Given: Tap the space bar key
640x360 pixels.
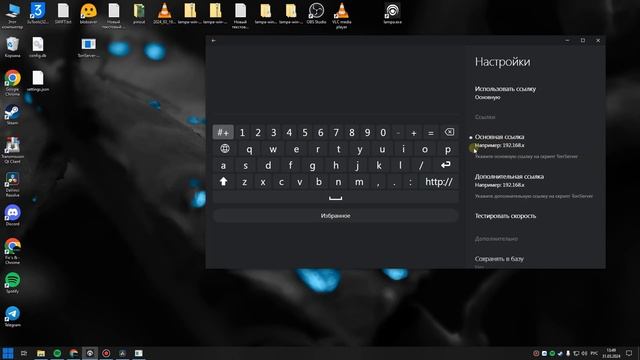Looking at the screenshot, I should 336,198.
